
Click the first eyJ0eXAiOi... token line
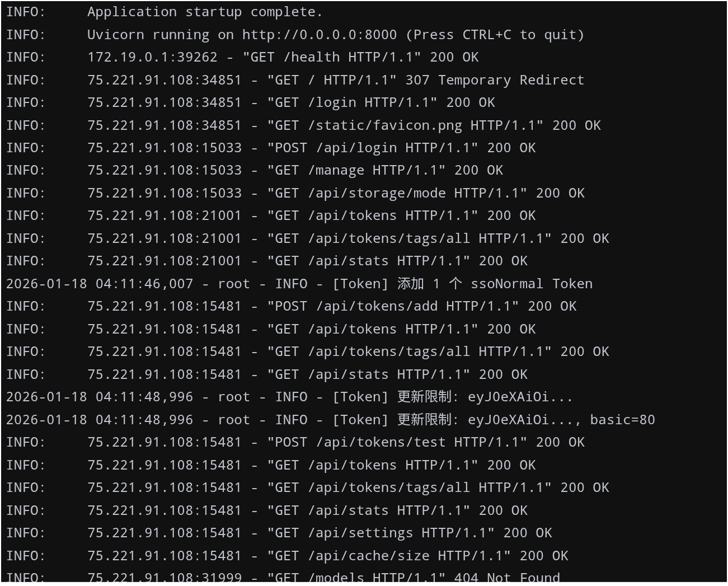click(289, 397)
